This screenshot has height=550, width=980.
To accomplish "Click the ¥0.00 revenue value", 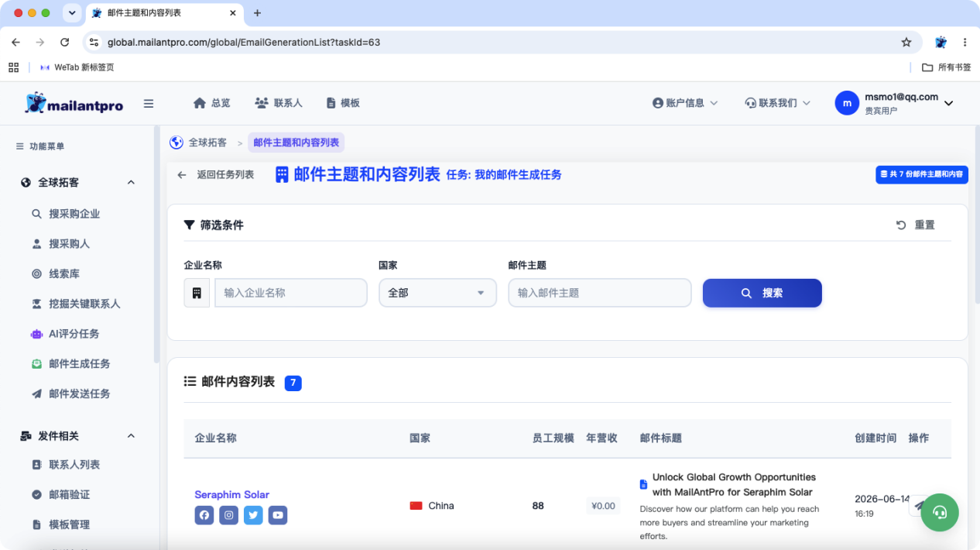I will click(603, 506).
